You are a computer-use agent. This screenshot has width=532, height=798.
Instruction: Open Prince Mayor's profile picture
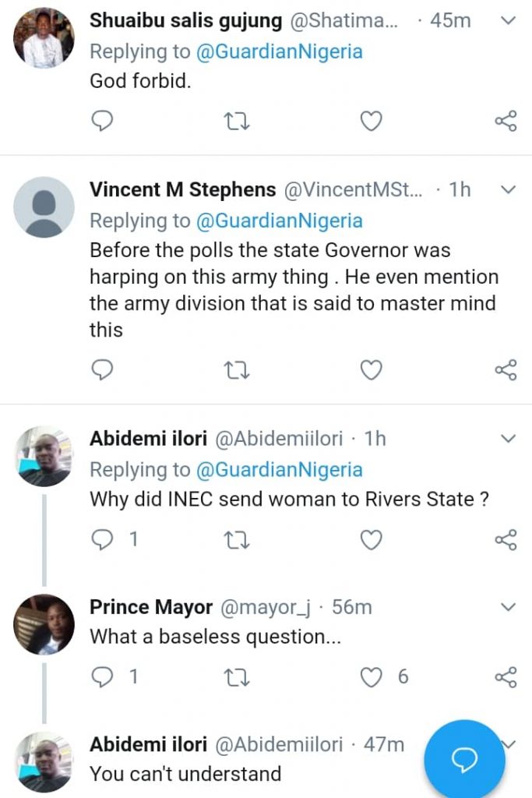45,623
